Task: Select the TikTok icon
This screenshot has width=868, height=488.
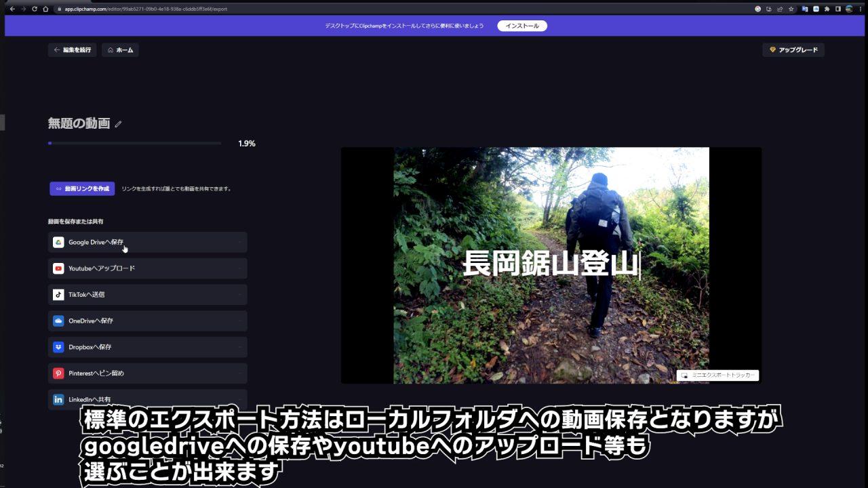Action: tap(58, 295)
